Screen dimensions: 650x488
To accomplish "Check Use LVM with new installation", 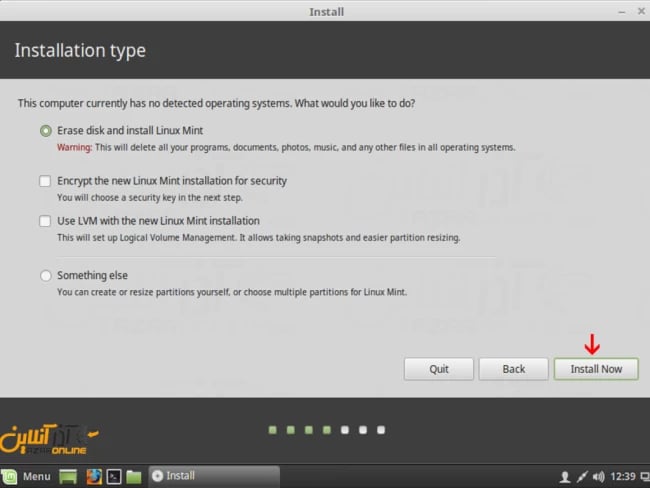I will (45, 221).
